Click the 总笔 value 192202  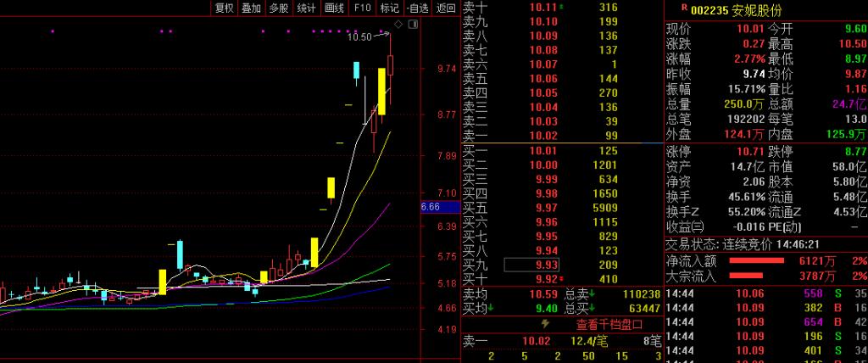tap(746, 119)
